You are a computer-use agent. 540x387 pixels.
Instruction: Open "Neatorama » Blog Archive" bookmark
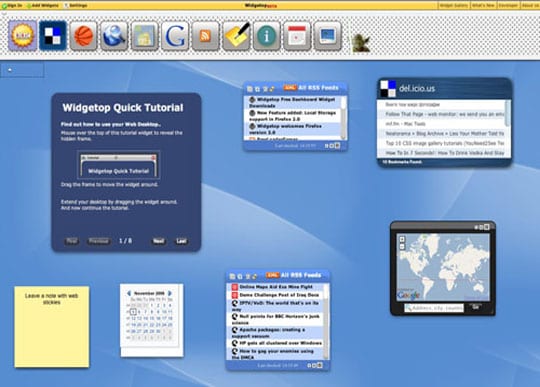[x=442, y=133]
